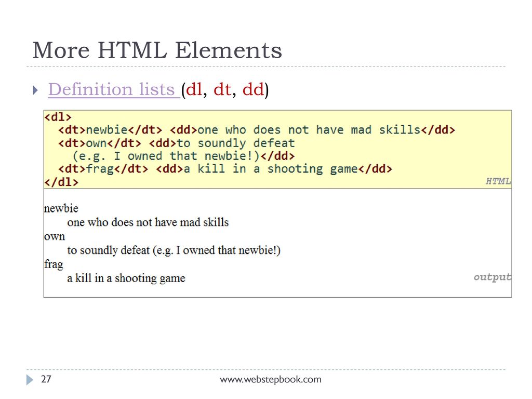Click the www.webstepbook.com footer text
This screenshot has width=532, height=399.
point(270,379)
